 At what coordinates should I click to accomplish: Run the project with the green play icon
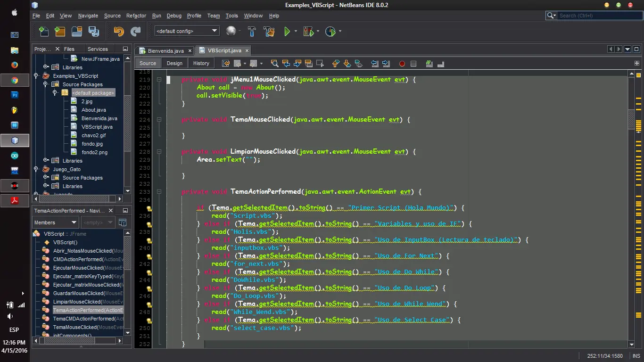click(287, 32)
